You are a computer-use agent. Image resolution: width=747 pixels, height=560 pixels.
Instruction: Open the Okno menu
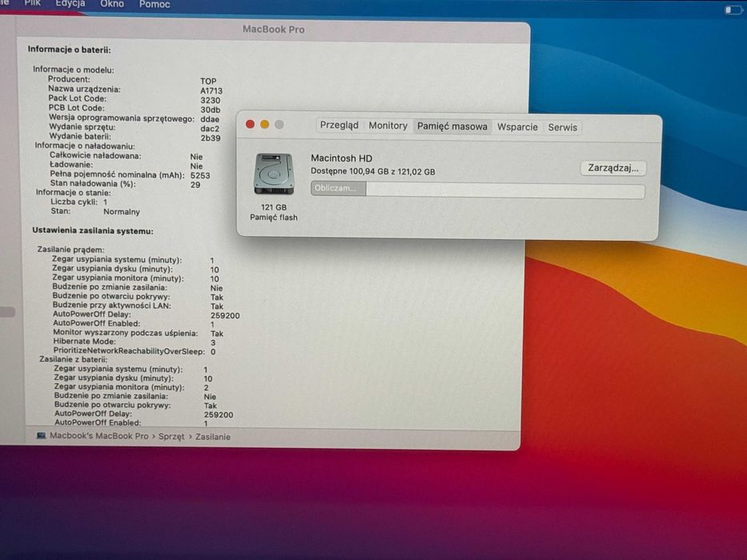pyautogui.click(x=112, y=4)
